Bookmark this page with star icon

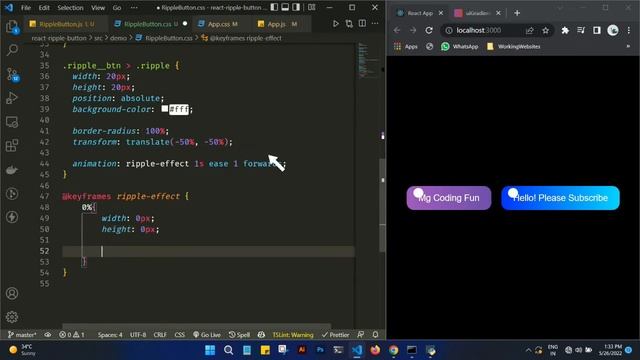click(545, 30)
